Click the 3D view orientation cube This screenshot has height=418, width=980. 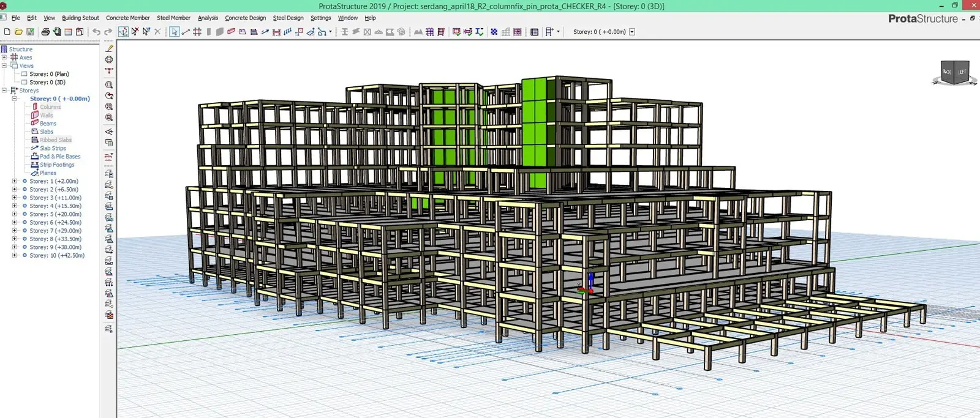click(954, 72)
